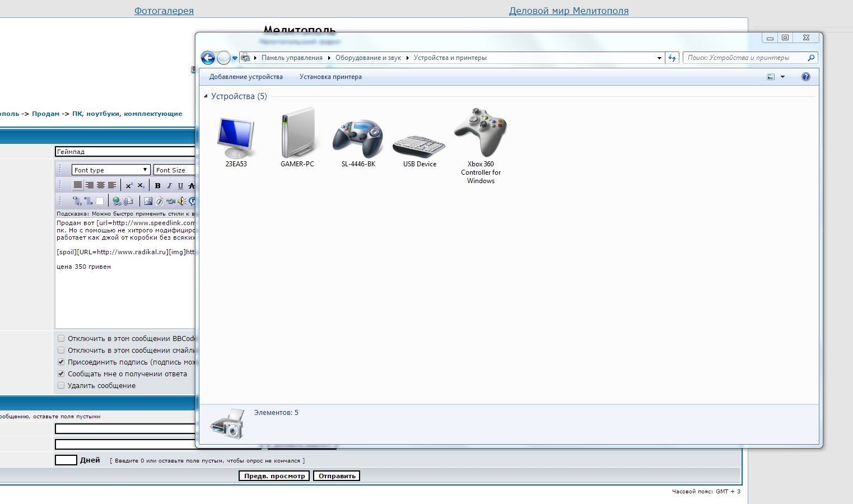
Task: Insert hyperlink using globe-chain icon
Action: pyautogui.click(x=116, y=200)
